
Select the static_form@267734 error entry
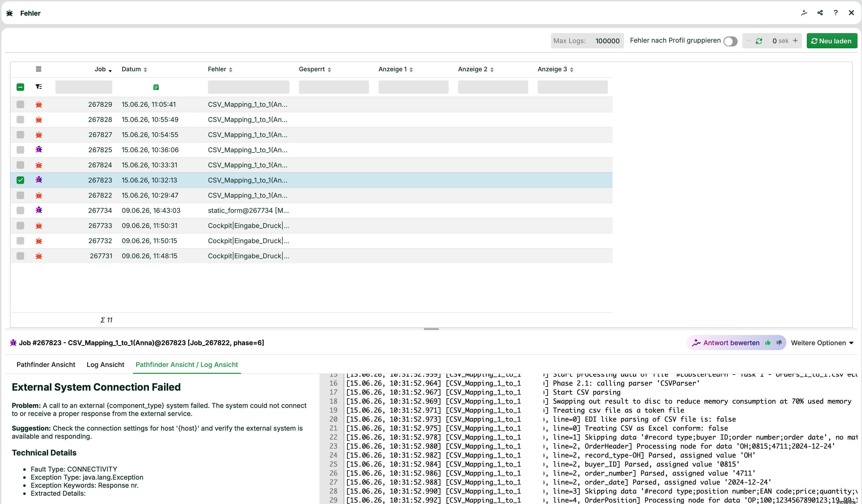[248, 210]
